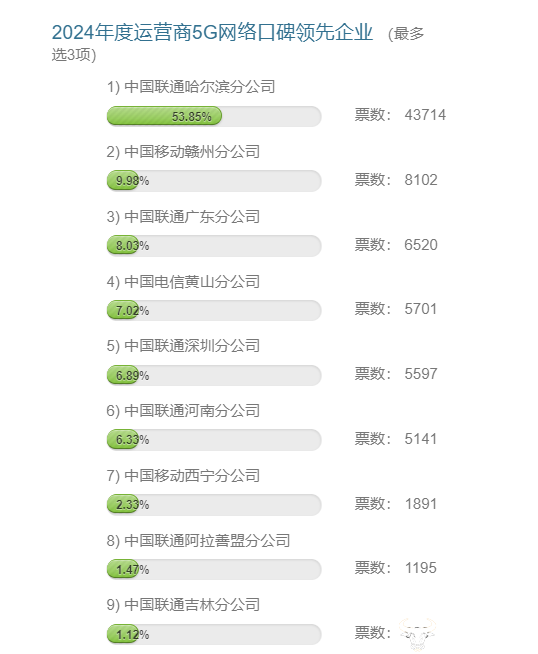538x654 pixels.
Task: Click vote count 43714
Action: (425, 115)
